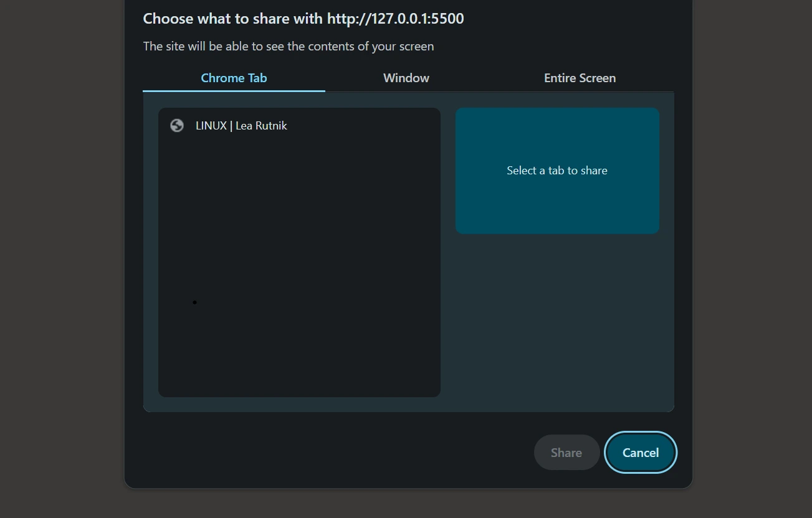
Task: Cancel the screen sharing dialog
Action: [x=640, y=453]
